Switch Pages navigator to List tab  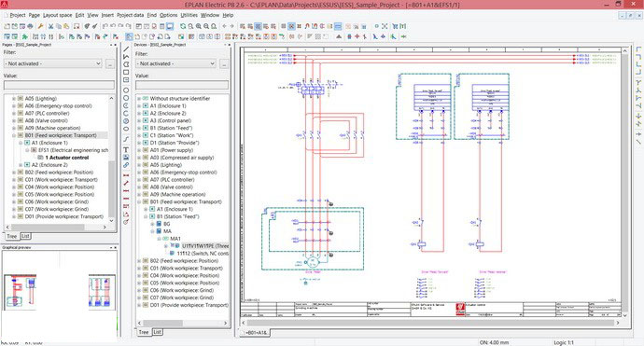point(25,236)
